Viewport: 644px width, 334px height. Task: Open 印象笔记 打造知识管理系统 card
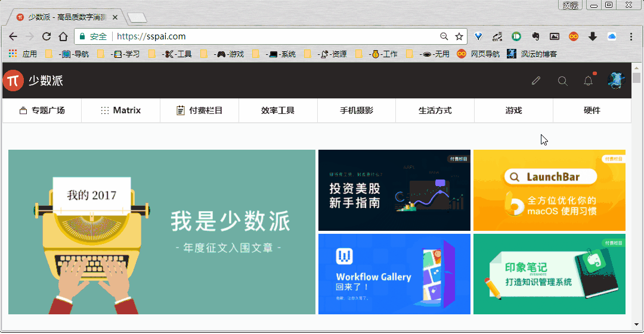[x=550, y=274]
